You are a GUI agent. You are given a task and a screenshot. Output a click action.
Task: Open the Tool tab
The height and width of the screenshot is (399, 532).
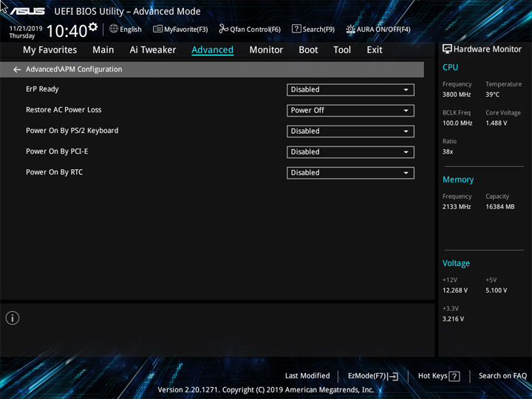[x=342, y=50]
